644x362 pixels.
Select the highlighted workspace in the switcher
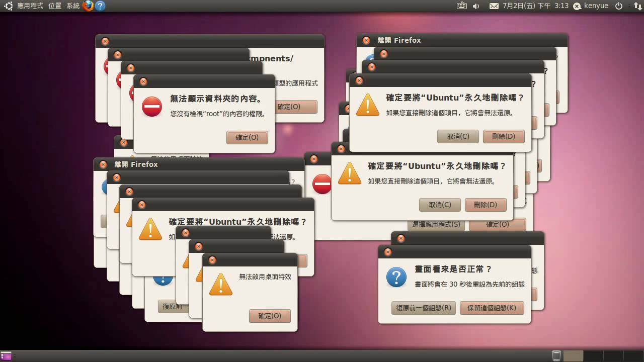pyautogui.click(x=573, y=356)
